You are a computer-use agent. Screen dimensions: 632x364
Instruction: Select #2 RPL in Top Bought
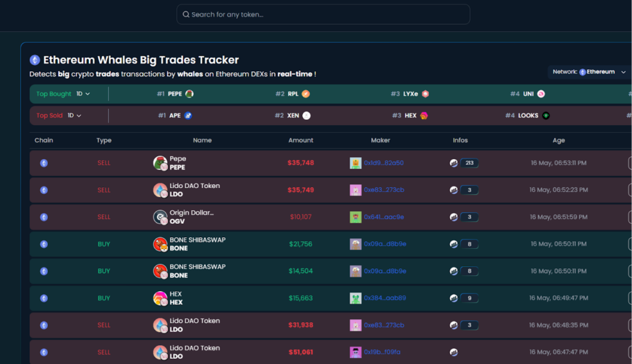tap(293, 94)
